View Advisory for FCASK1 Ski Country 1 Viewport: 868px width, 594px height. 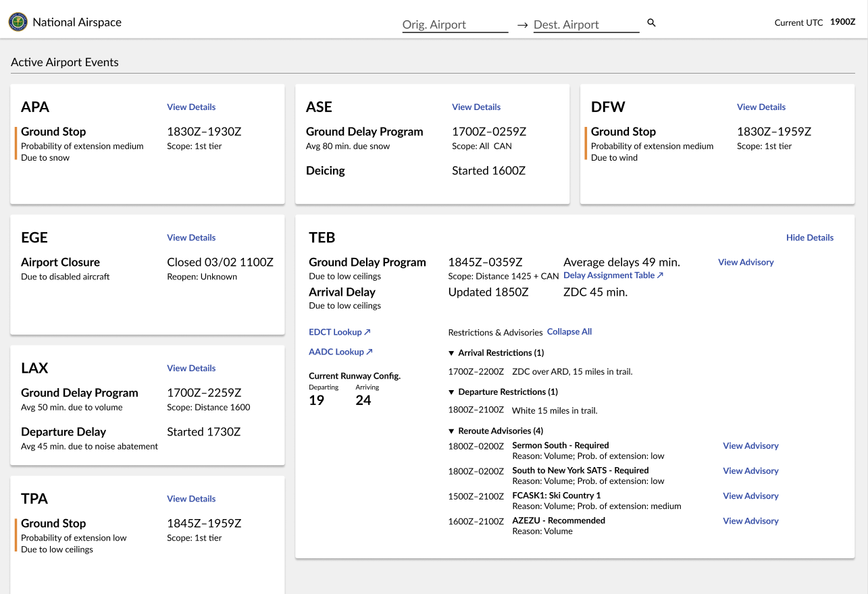pos(750,495)
